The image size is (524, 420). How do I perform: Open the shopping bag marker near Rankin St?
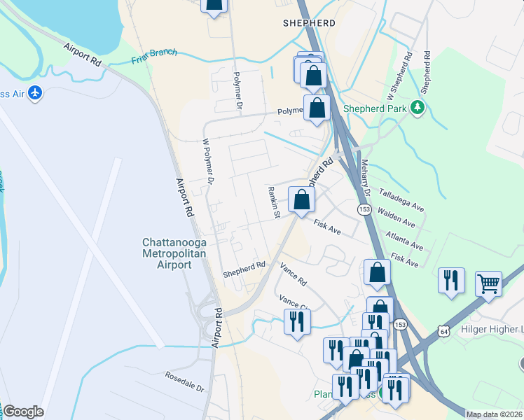click(301, 202)
